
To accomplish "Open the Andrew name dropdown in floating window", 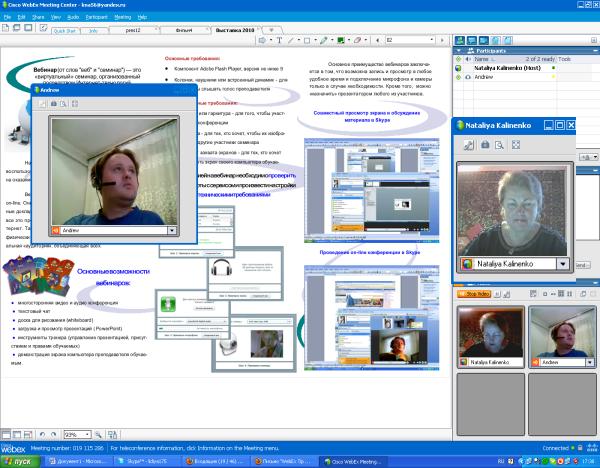I will point(172,230).
